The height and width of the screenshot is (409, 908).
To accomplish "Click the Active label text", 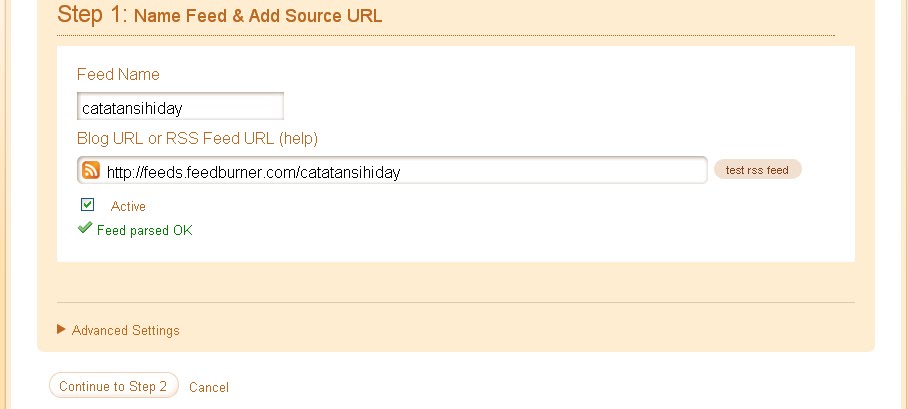I will point(128,206).
